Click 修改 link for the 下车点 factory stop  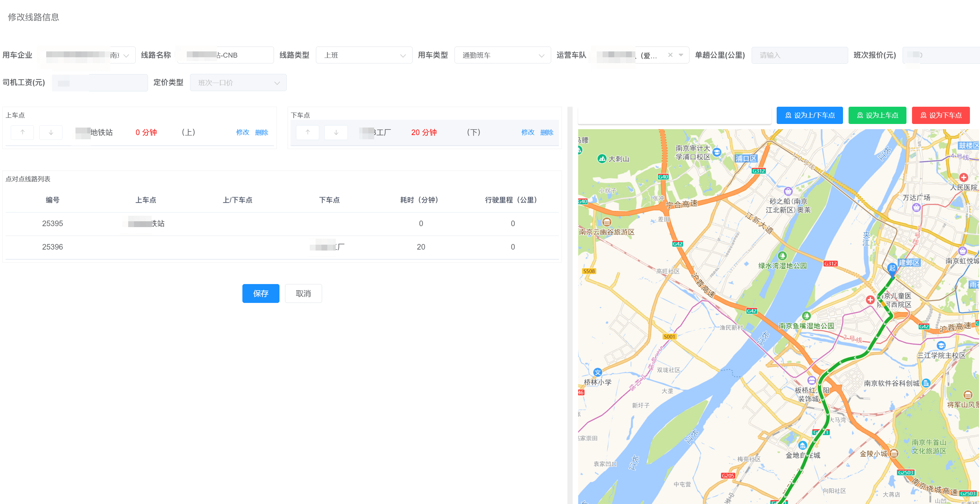[x=528, y=132]
